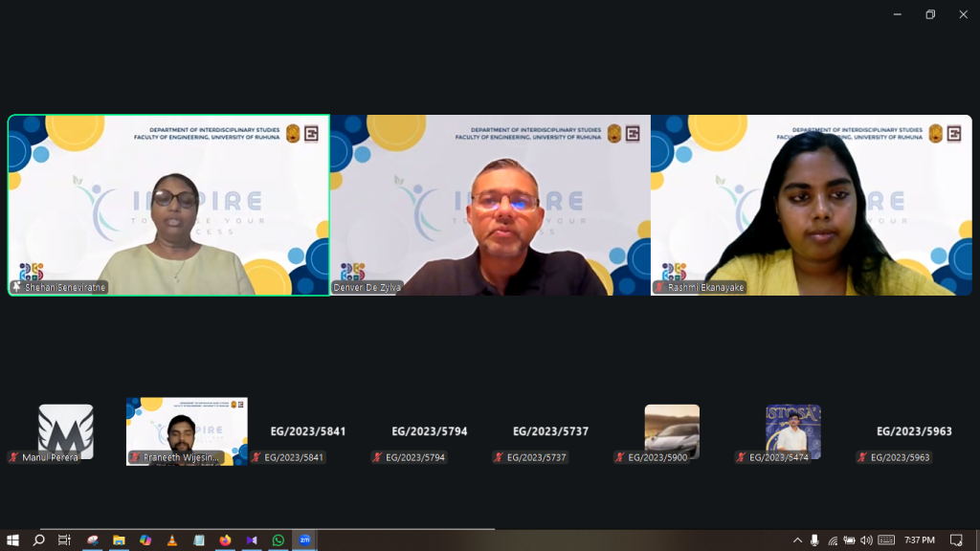The image size is (980, 551).
Task: Click the system tray microphone icon
Action: [x=814, y=540]
